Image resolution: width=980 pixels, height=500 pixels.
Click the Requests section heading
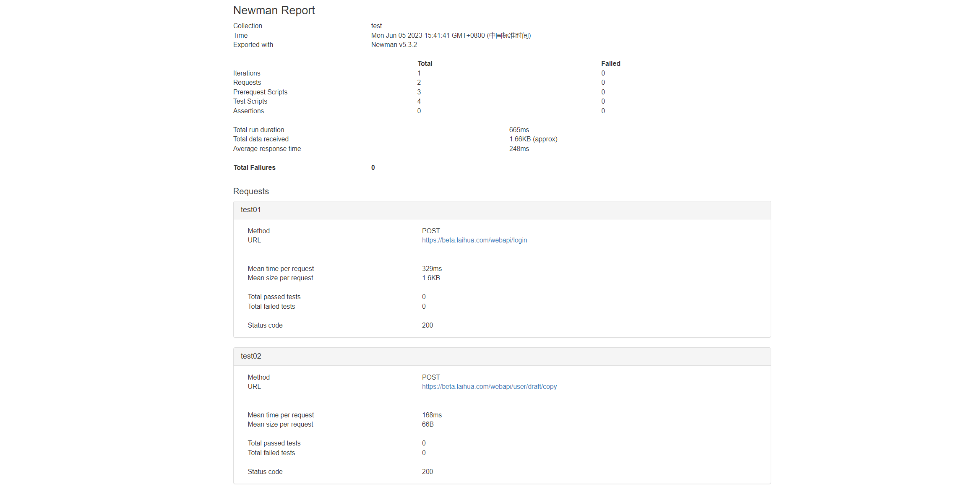(x=251, y=191)
